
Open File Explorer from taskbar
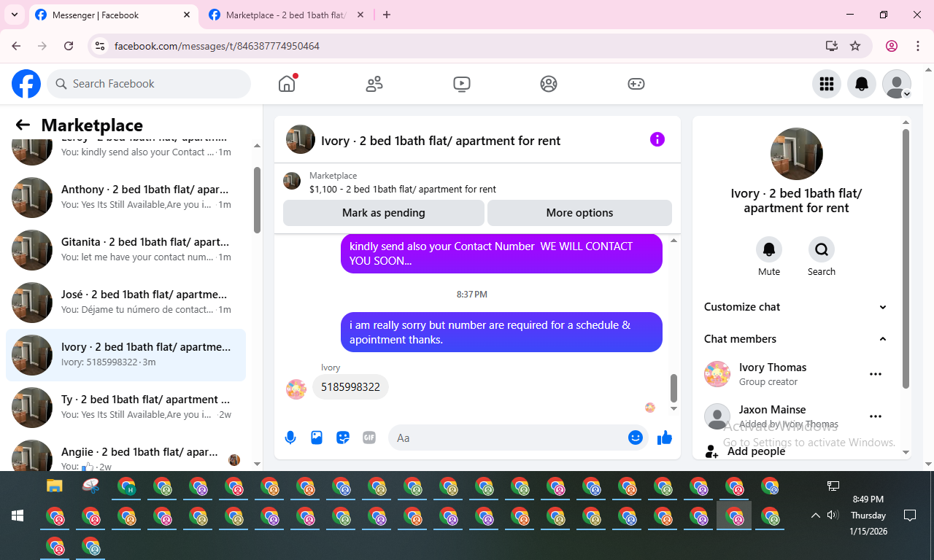pyautogui.click(x=55, y=486)
